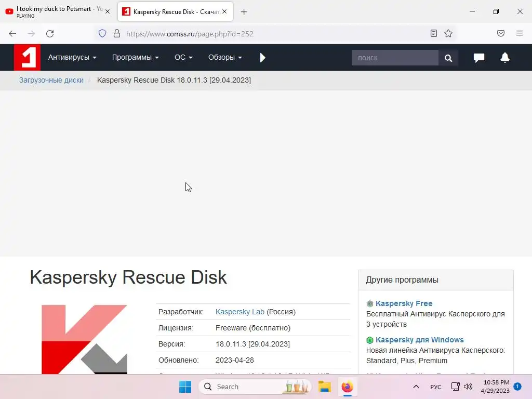532x399 pixels.
Task: Click the Kaspersky Free shield icon
Action: click(370, 303)
